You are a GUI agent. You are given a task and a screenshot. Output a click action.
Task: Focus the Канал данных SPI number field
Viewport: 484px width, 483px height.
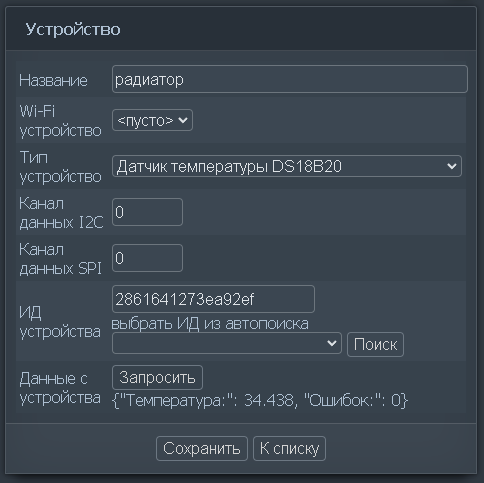[147, 258]
